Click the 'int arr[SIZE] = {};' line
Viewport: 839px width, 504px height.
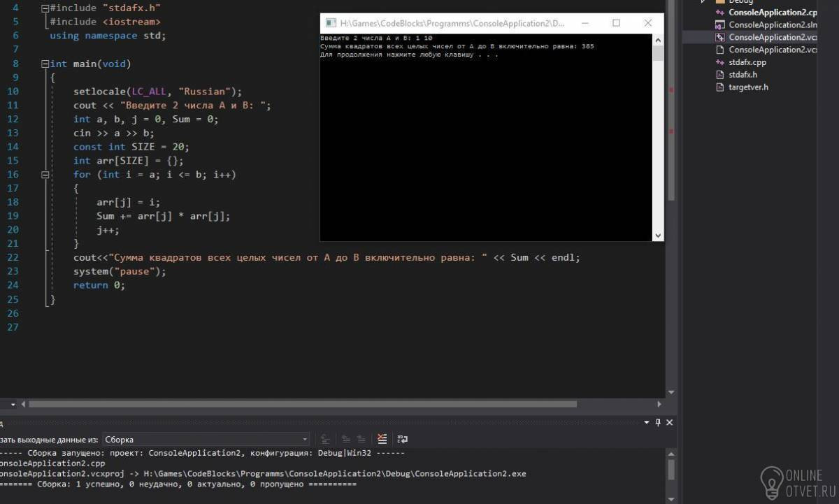[x=129, y=161]
